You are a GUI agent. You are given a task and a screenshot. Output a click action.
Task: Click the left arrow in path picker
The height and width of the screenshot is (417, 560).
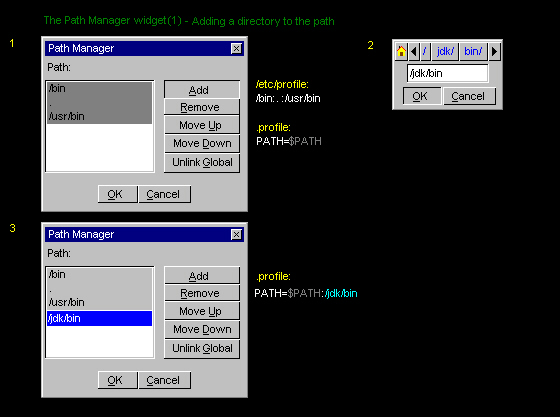point(414,51)
